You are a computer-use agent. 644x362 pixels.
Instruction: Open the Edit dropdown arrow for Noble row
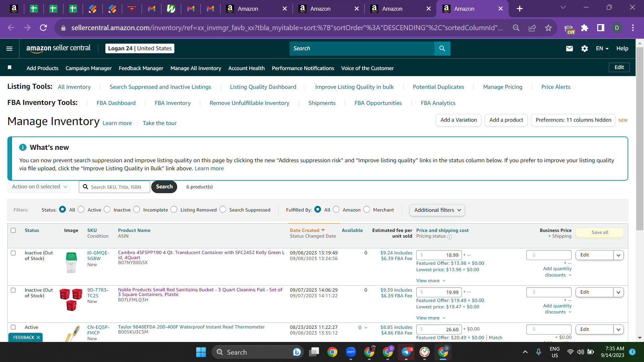619,292
